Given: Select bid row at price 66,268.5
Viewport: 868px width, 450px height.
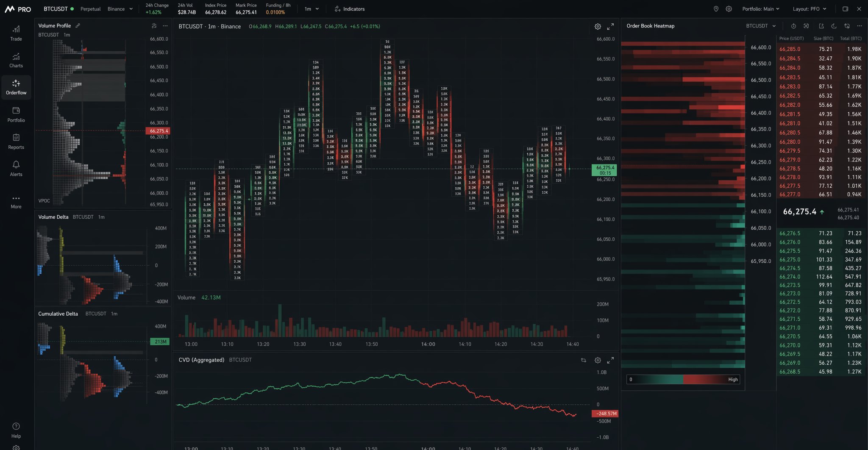Looking at the screenshot, I should coord(821,372).
